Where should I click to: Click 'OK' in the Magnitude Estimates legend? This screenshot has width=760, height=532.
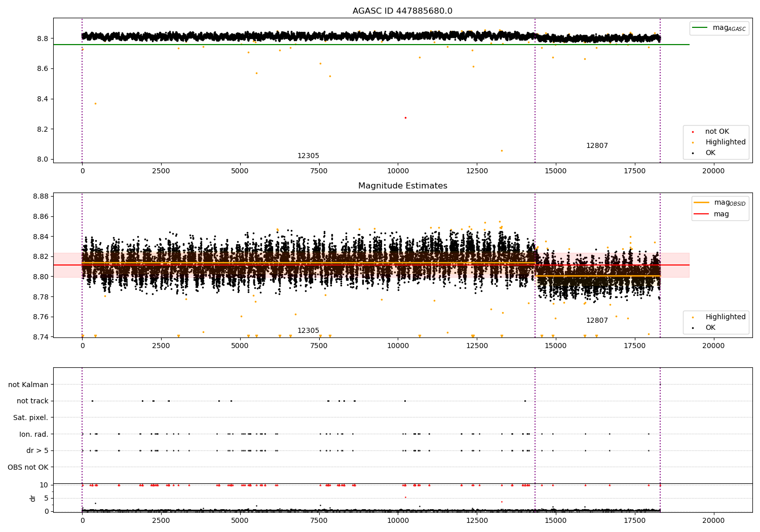[710, 328]
